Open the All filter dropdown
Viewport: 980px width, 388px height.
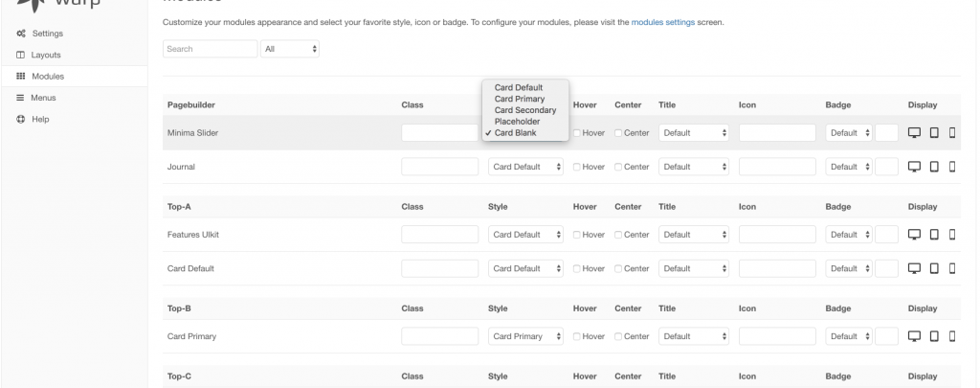click(290, 48)
